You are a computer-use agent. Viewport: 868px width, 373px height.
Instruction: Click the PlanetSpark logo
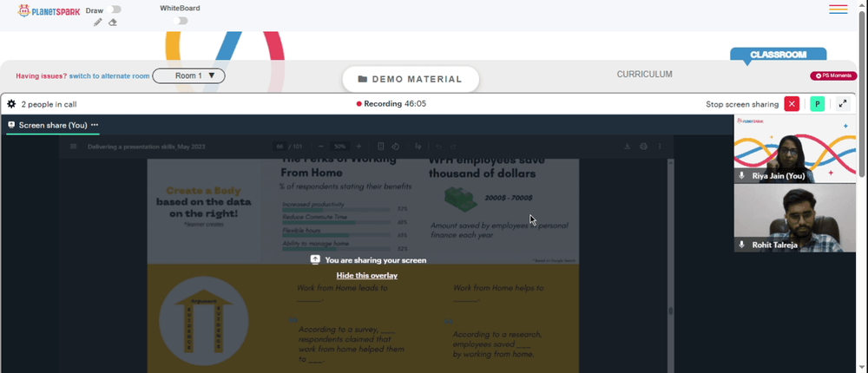click(x=49, y=10)
